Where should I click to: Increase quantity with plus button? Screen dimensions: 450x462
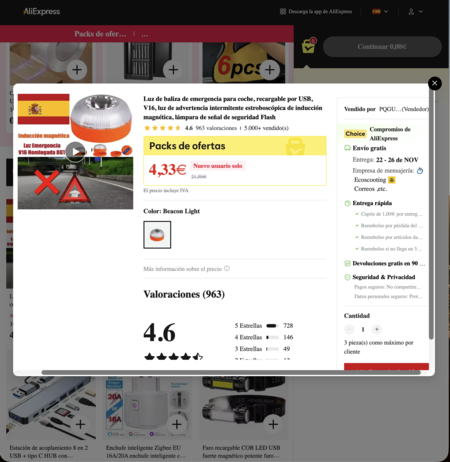tap(377, 329)
